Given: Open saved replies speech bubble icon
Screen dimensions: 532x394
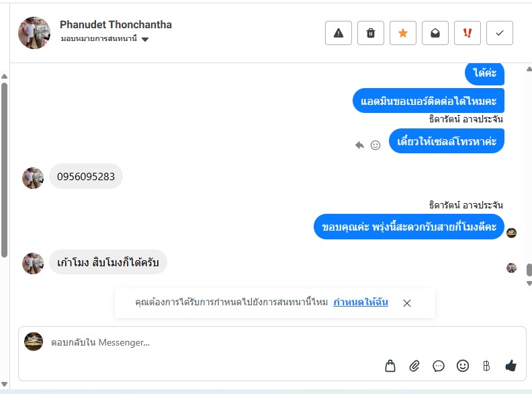Looking at the screenshot, I should click(x=439, y=366).
